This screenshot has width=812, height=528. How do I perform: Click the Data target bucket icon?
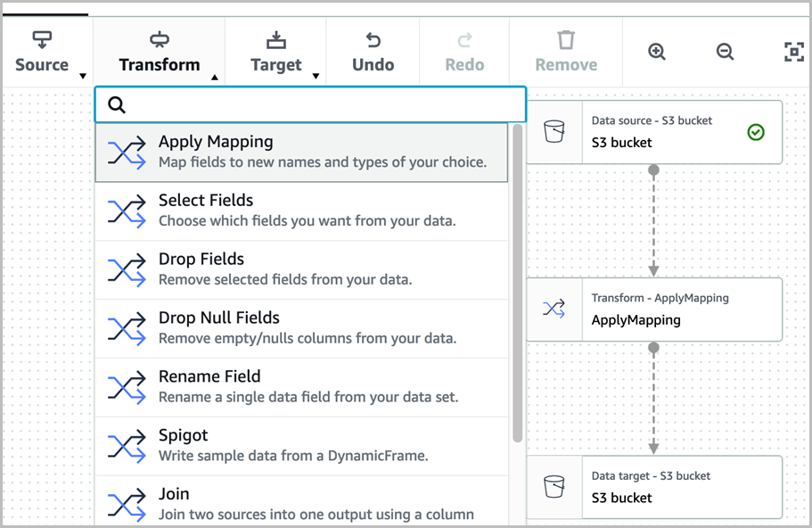(554, 487)
